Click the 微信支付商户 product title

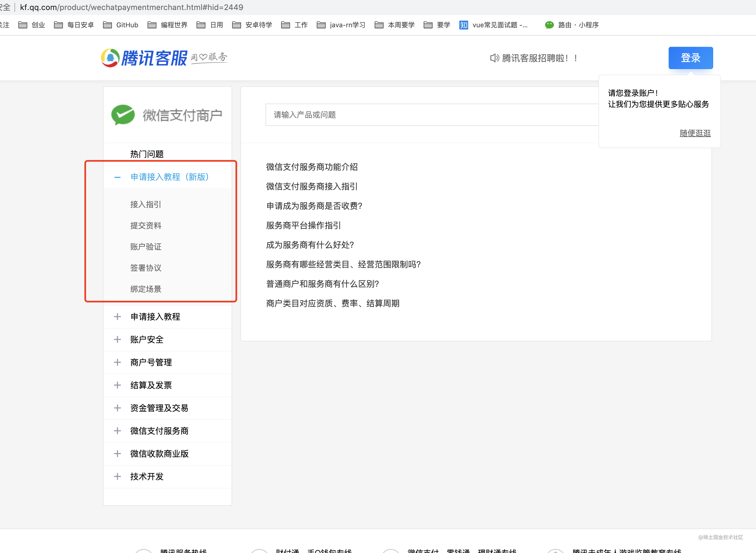(x=182, y=115)
